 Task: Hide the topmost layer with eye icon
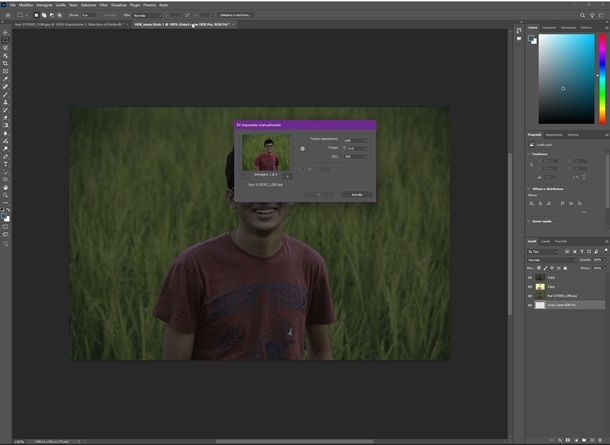click(x=530, y=278)
